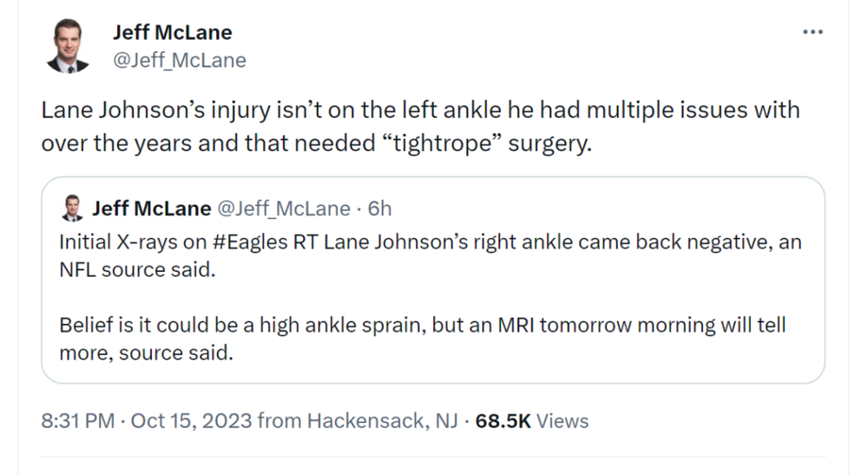Click the Oct 15, 2023 date
Image resolution: width=868 pixels, height=475 pixels.
192,421
